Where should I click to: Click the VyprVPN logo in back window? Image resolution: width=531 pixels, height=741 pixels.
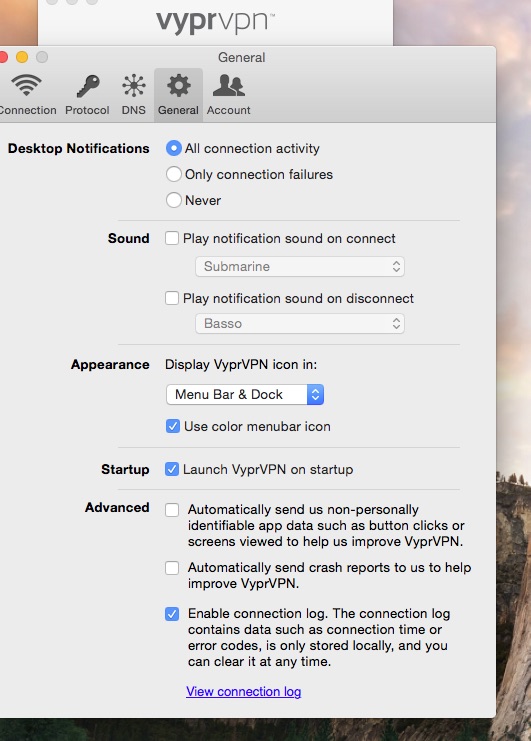click(x=215, y=23)
